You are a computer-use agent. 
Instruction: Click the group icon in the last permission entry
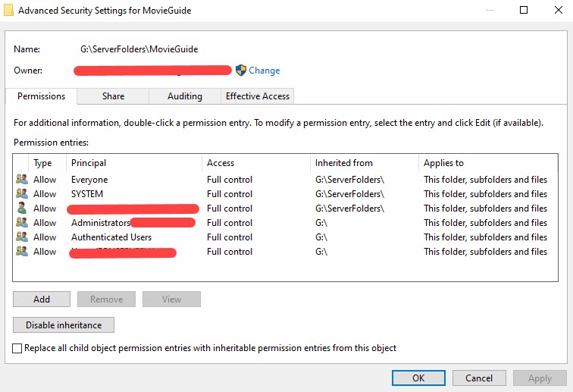[21, 252]
